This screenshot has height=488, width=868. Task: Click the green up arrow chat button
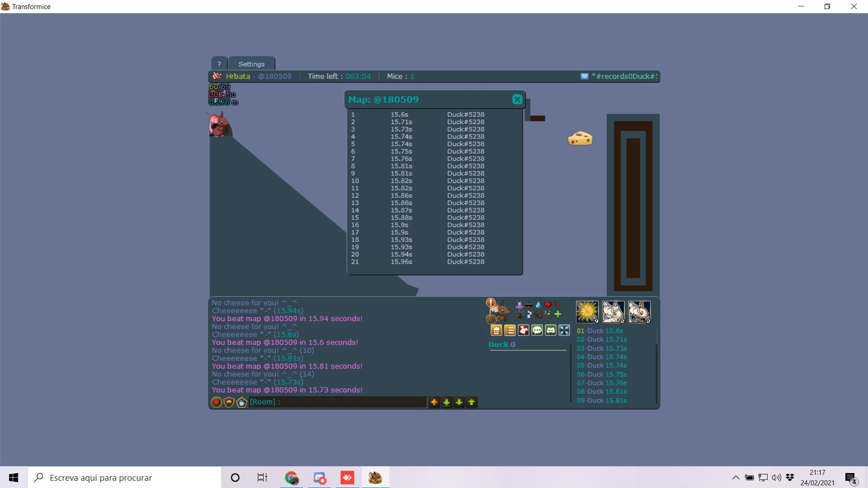coord(472,402)
